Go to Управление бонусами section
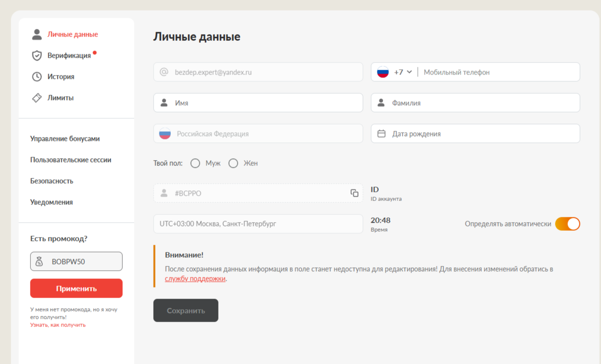601x364 pixels. [65, 138]
